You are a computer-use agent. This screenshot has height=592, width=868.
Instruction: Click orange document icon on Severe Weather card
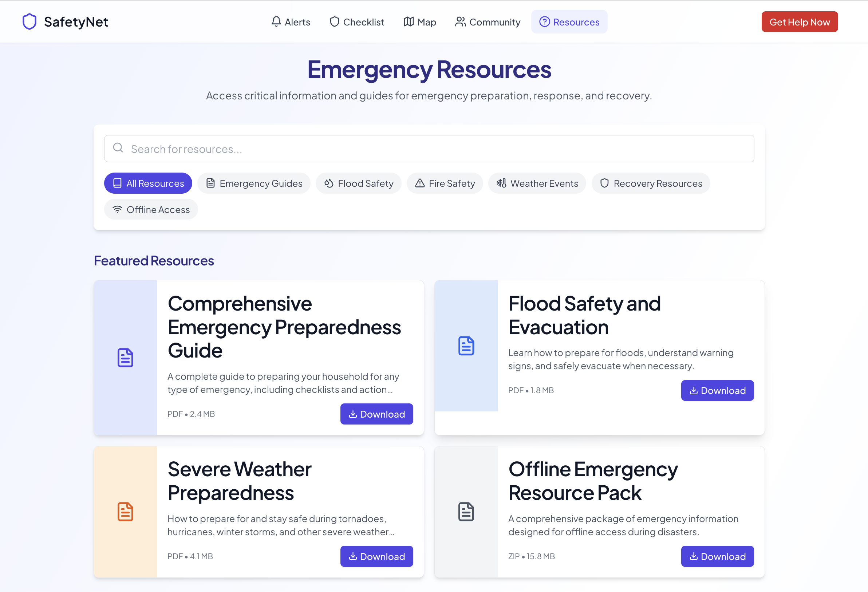(x=125, y=512)
